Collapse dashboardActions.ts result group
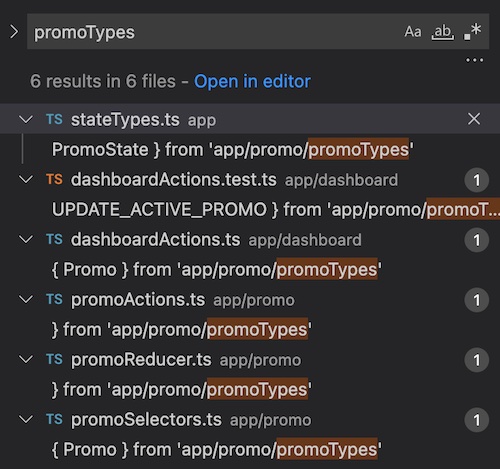This screenshot has width=500, height=469. (x=26, y=239)
